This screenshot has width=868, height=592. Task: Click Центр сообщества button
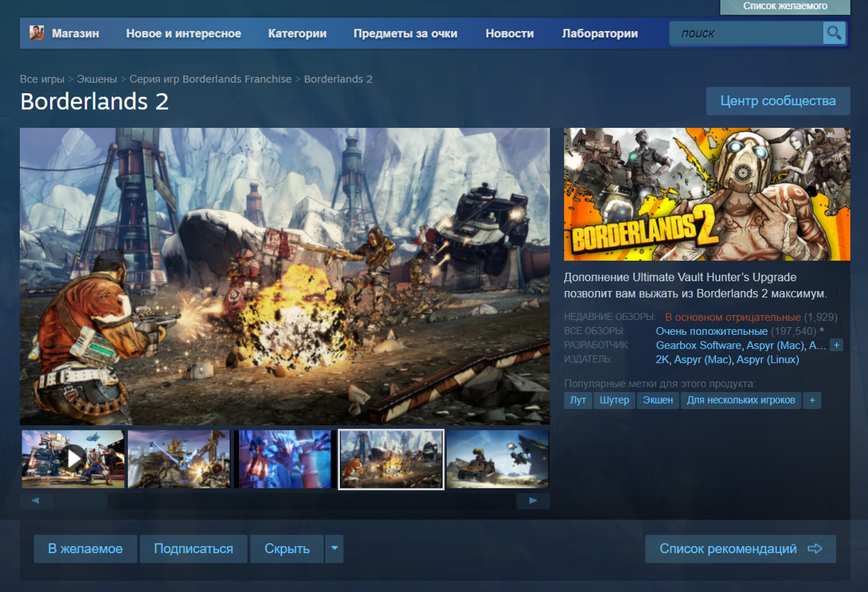(x=777, y=101)
